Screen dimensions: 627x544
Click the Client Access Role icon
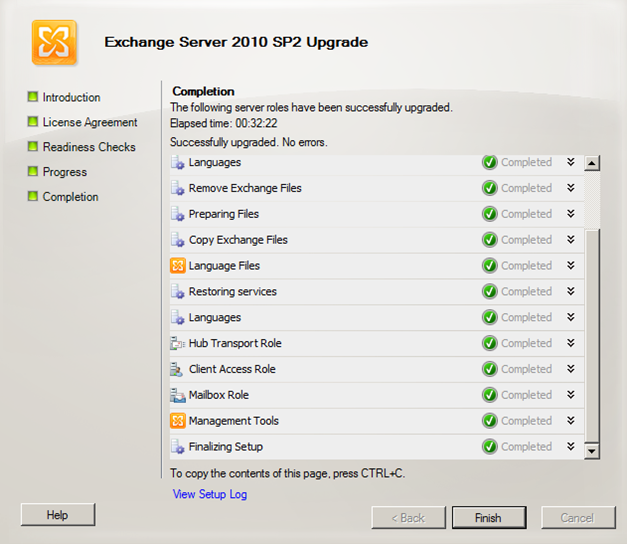point(177,369)
